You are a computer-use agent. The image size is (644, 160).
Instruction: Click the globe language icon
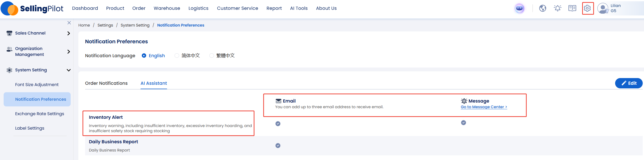point(542,9)
